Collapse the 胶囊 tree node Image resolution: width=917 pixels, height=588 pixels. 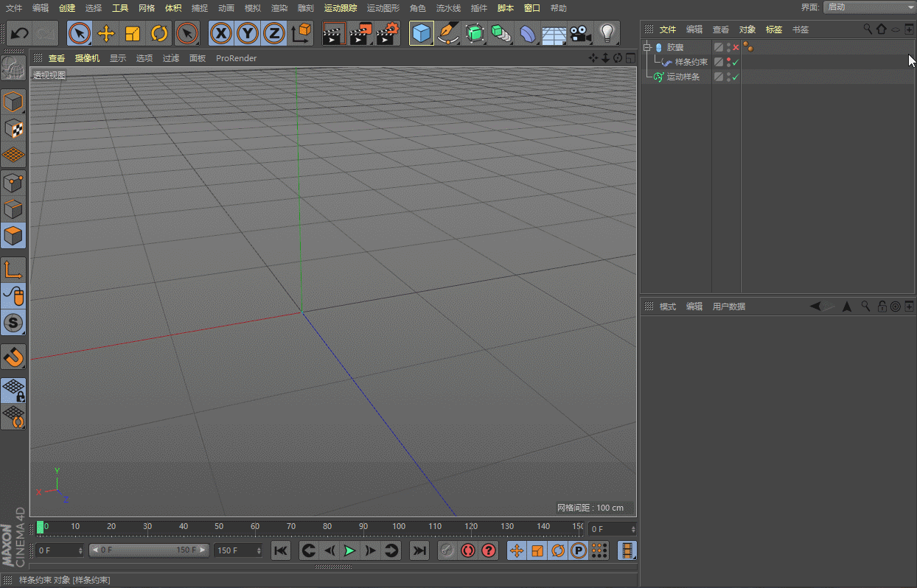click(x=647, y=47)
